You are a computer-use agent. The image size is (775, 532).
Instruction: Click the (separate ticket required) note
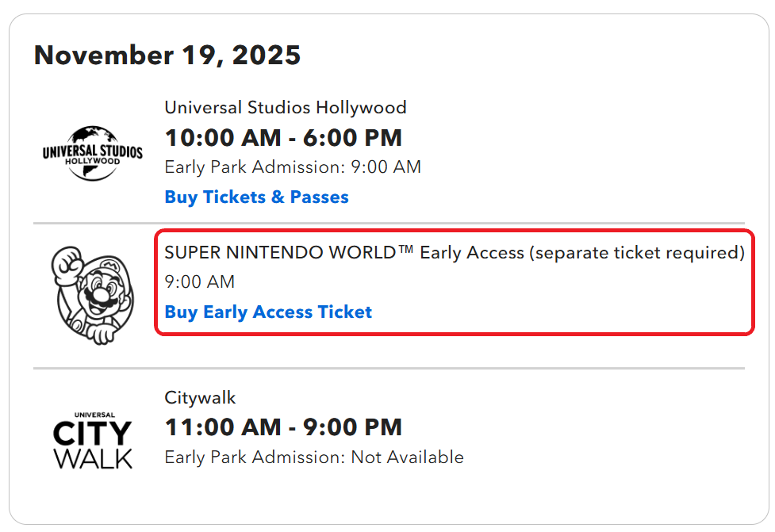coord(637,253)
